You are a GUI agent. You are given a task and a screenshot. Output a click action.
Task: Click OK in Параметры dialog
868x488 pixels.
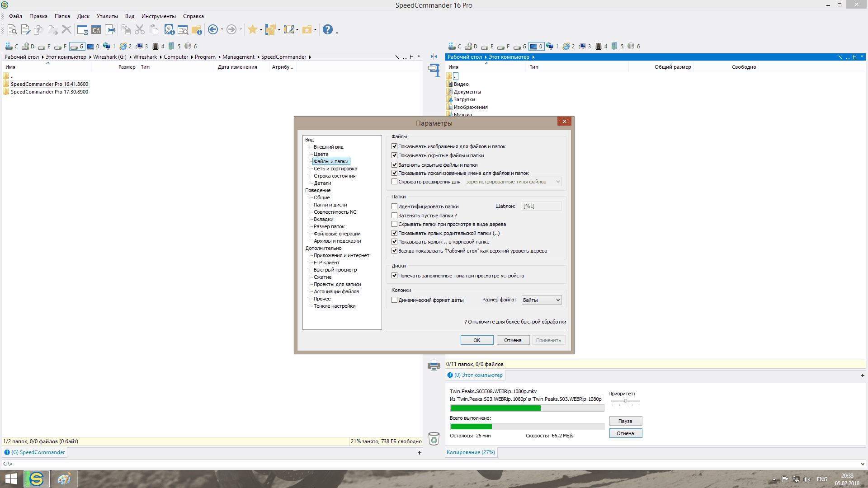477,340
